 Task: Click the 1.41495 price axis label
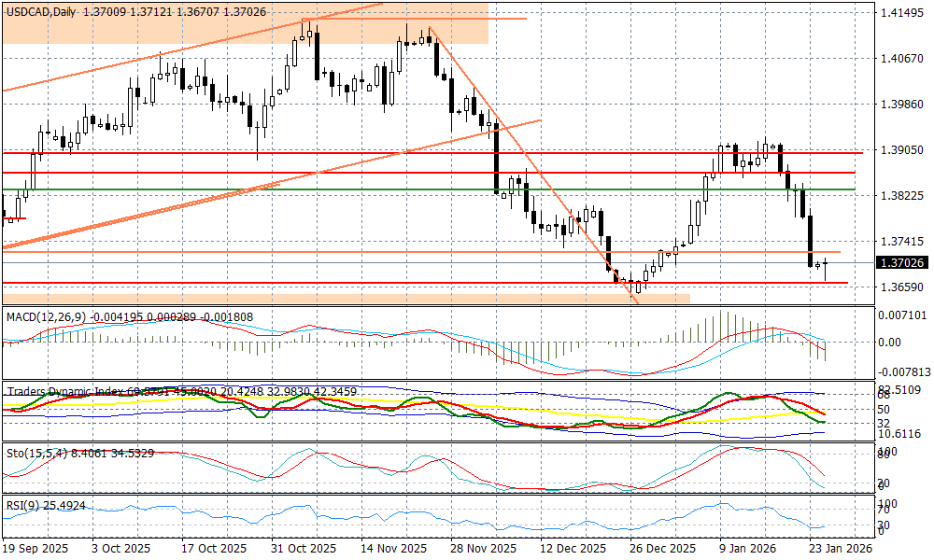(x=901, y=13)
